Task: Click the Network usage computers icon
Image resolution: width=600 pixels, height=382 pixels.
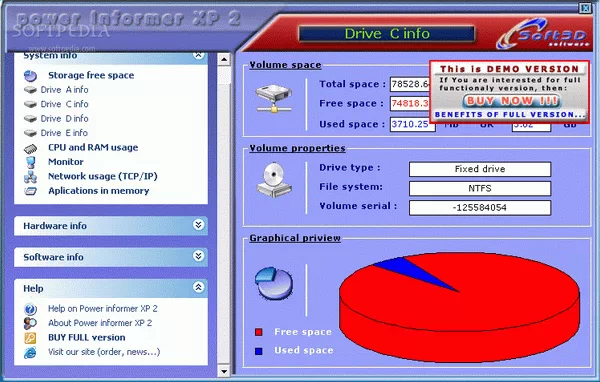Action: click(x=31, y=177)
